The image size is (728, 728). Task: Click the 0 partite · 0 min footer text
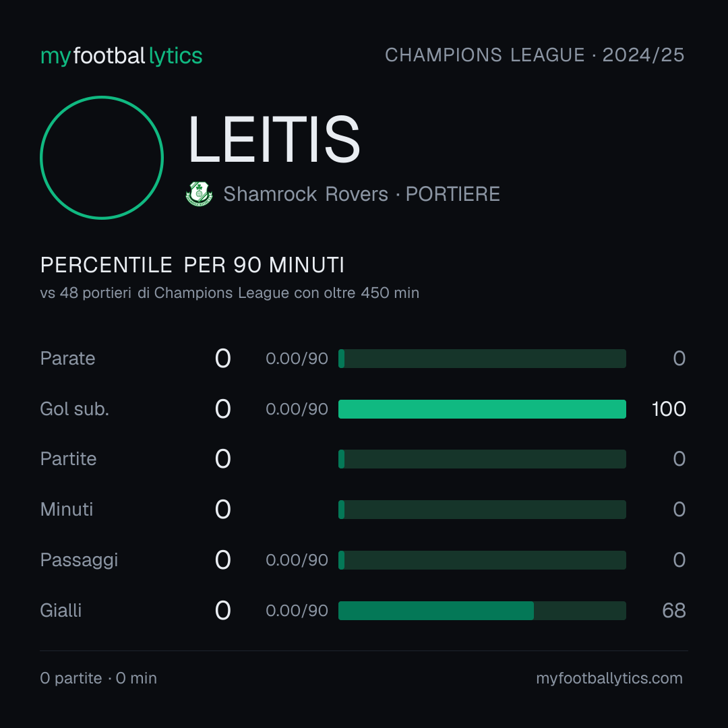pos(98,678)
